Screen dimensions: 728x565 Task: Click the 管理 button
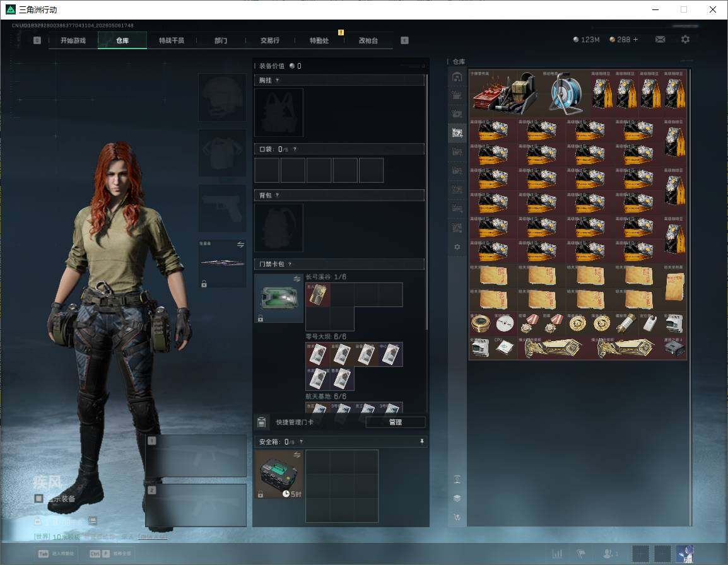point(395,422)
